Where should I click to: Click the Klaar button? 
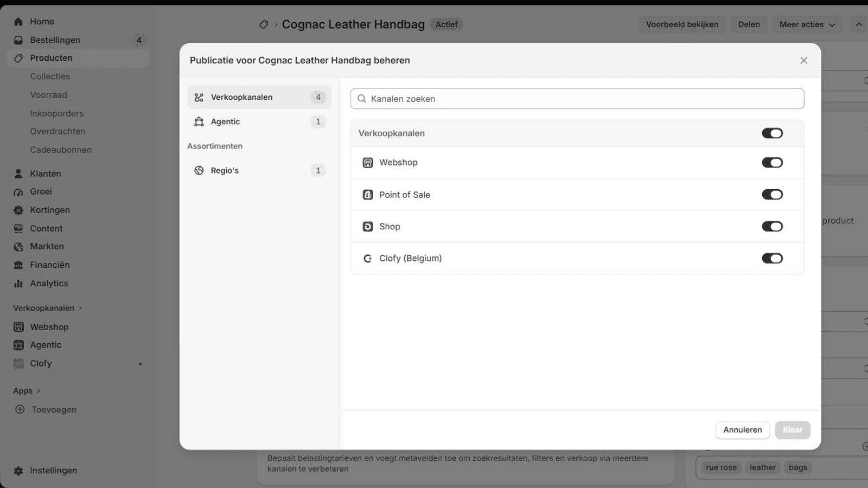coord(793,430)
